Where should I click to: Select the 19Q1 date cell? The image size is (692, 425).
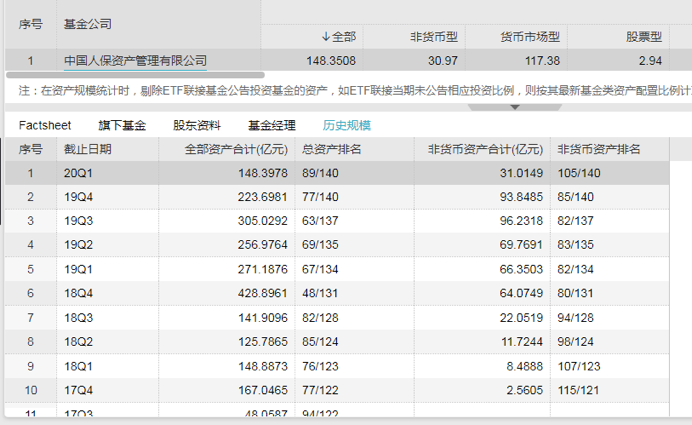pos(78,269)
